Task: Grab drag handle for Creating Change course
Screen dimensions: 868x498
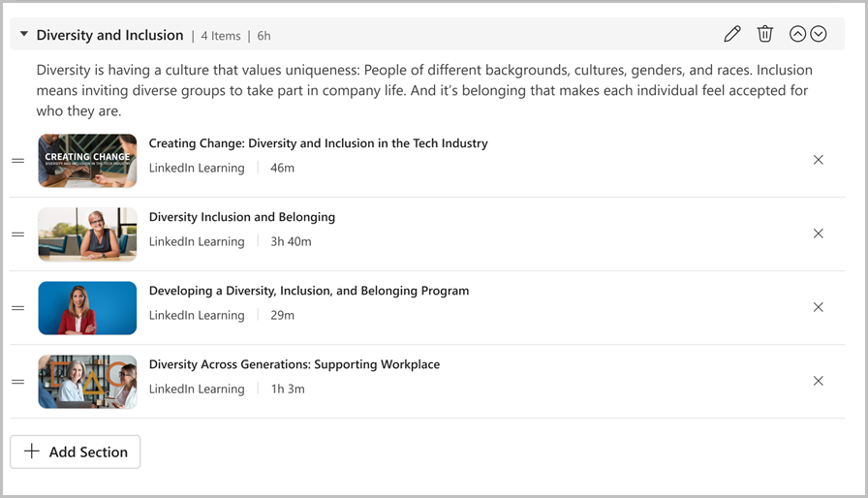Action: click(x=18, y=161)
